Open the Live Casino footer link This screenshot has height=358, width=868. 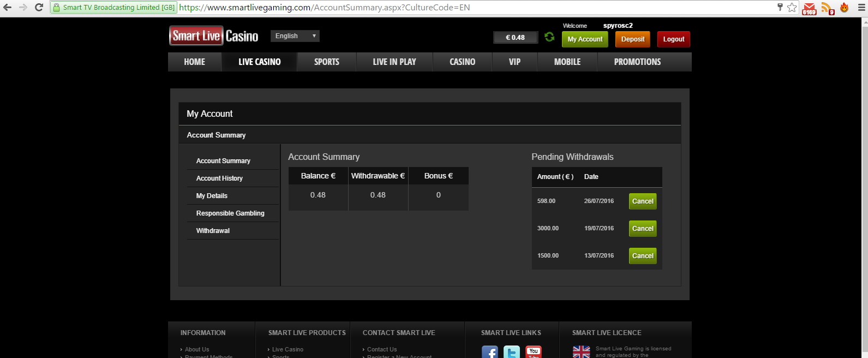pos(288,349)
